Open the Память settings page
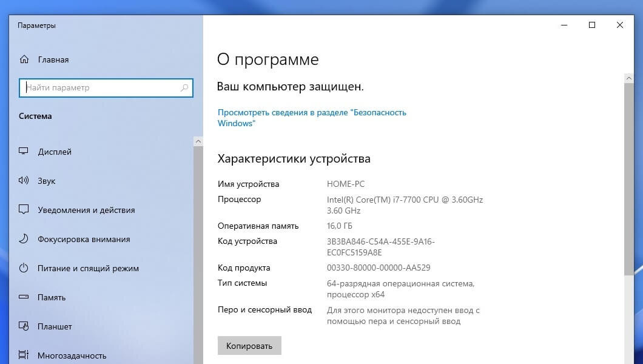The image size is (643, 364). tap(52, 298)
